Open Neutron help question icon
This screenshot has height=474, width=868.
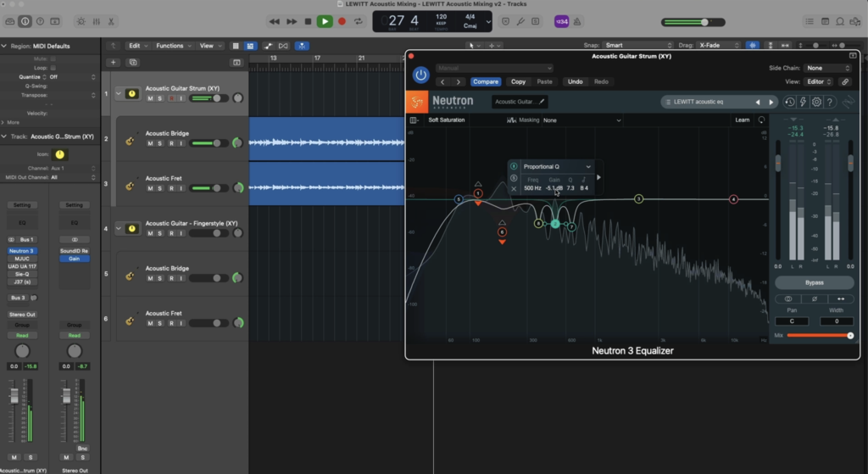829,102
